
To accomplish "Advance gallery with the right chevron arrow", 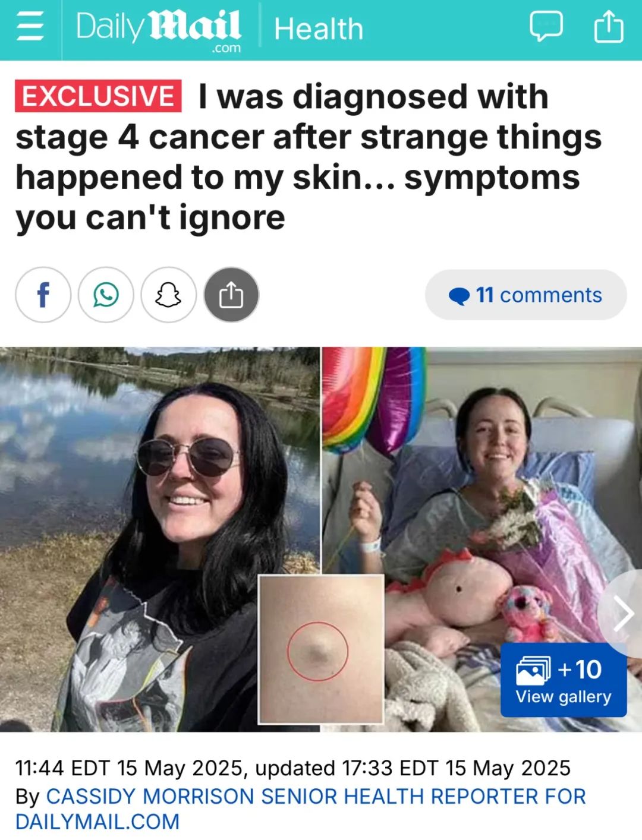I will click(x=622, y=613).
